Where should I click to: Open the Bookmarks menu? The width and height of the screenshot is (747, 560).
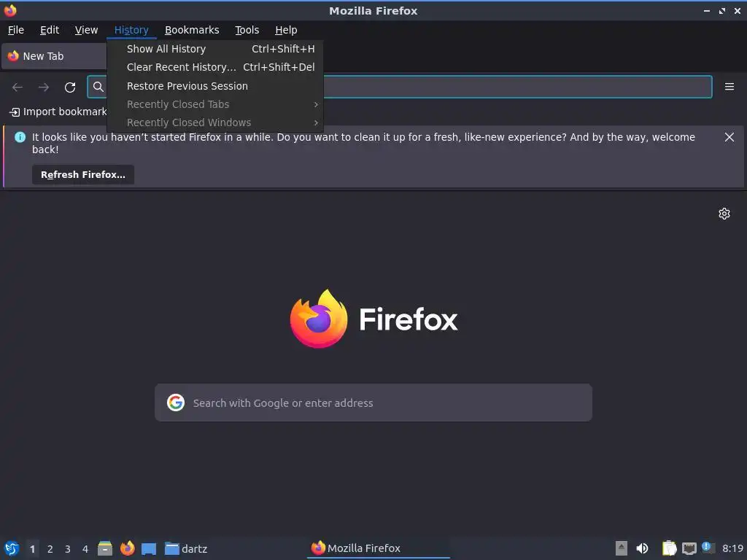192,30
